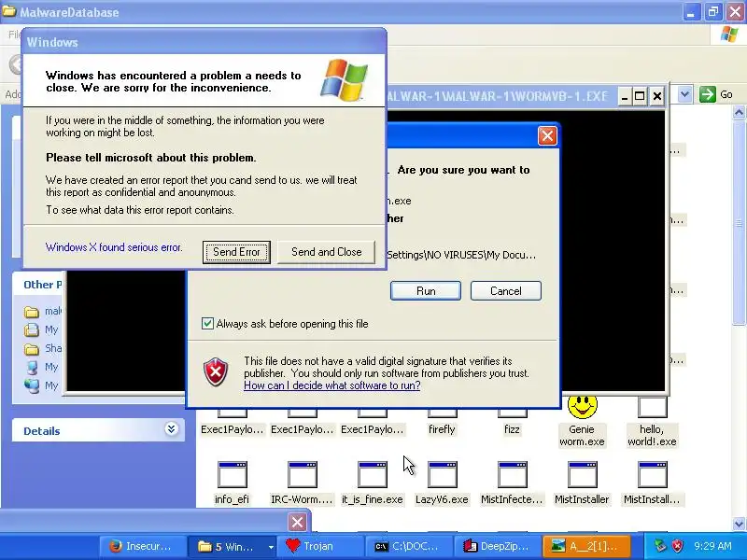Switch to the A__2[1]... taskbar button
The image size is (747, 560).
(586, 546)
